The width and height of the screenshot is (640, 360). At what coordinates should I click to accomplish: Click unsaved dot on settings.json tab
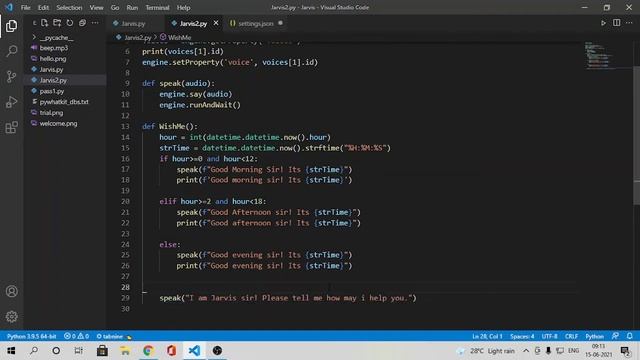[280, 23]
